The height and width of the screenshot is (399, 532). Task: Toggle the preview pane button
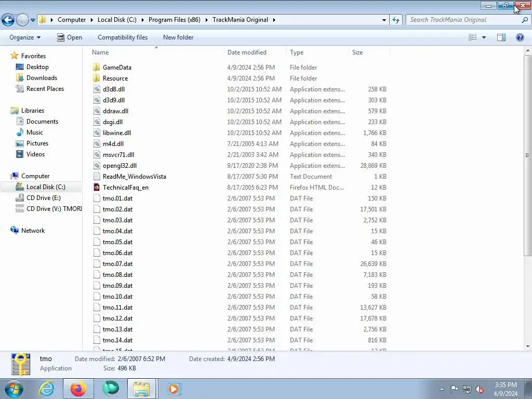501,37
